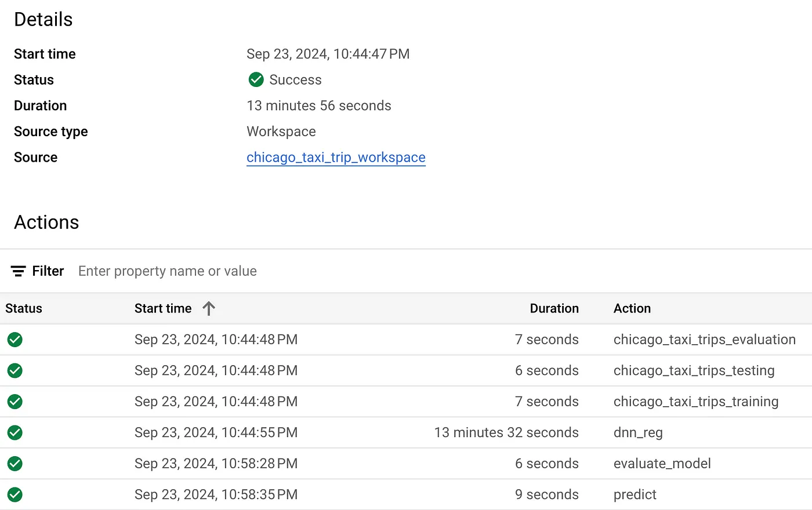Sort table by Duration column header

(554, 308)
